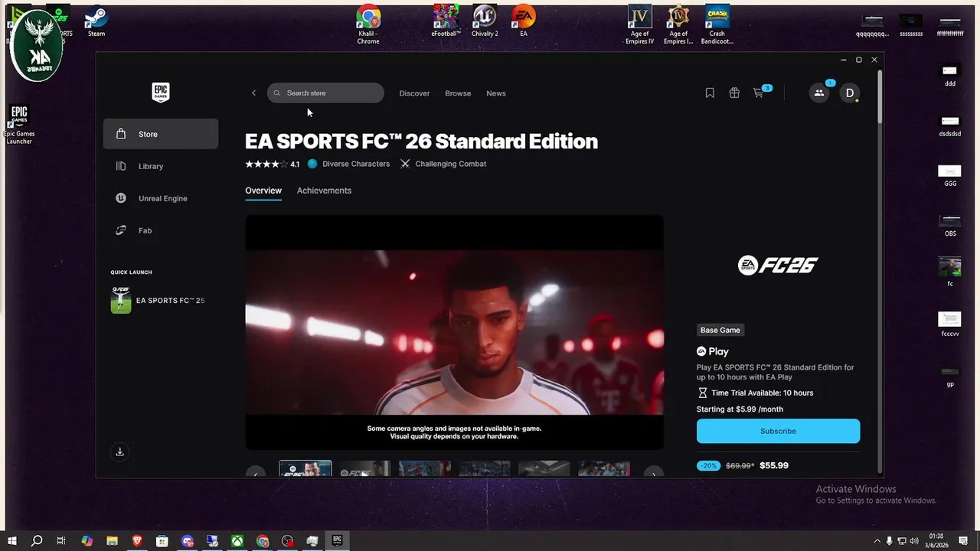This screenshot has height=551, width=980.
Task: Open Epic Games Launcher desktop shortcut
Action: (x=19, y=124)
